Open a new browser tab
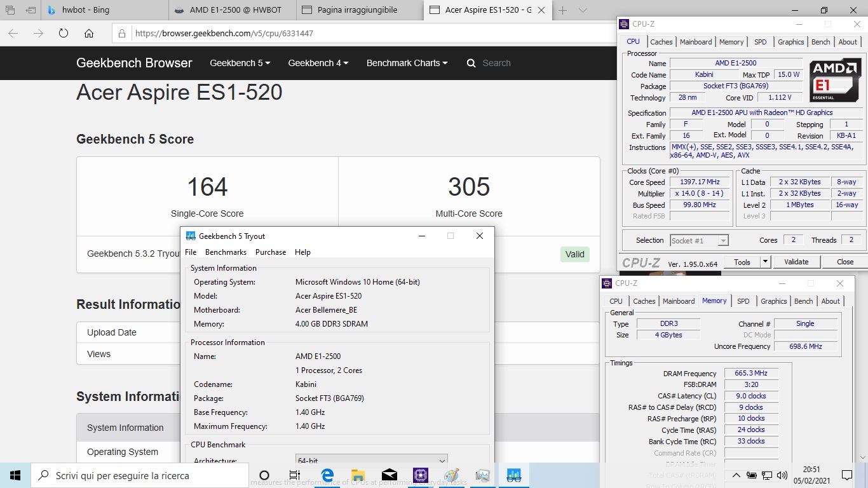This screenshot has width=868, height=488. point(562,10)
